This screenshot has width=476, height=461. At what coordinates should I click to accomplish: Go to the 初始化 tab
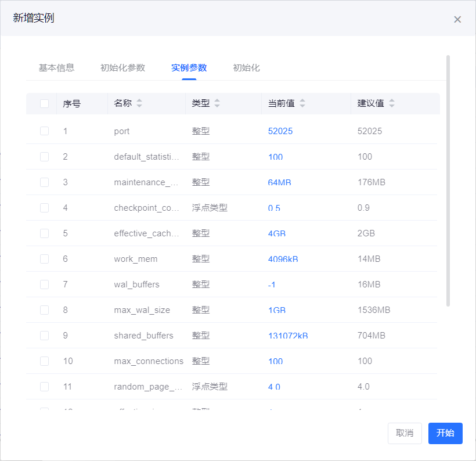click(x=246, y=67)
